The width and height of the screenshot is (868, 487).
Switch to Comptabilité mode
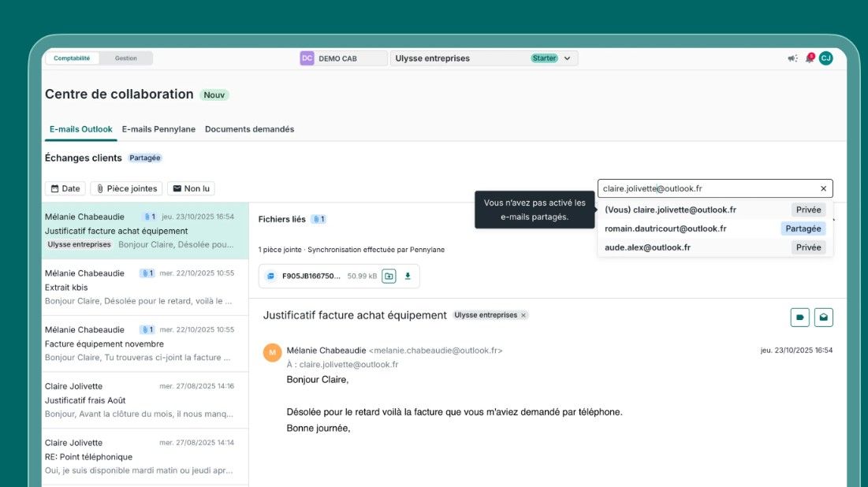(72, 58)
